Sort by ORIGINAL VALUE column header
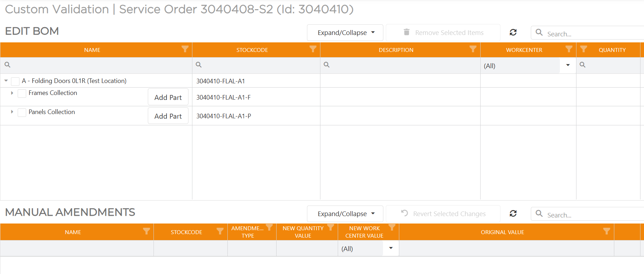Screen dimensions: 644x274 click(503, 232)
